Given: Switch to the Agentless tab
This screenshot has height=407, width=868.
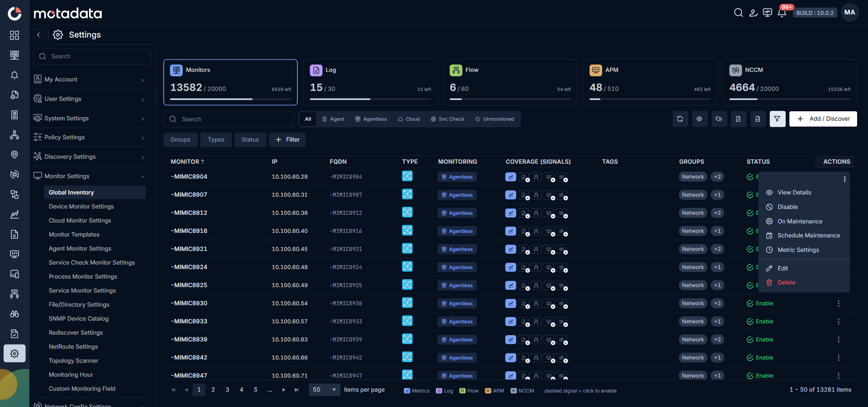Looking at the screenshot, I should (x=371, y=119).
